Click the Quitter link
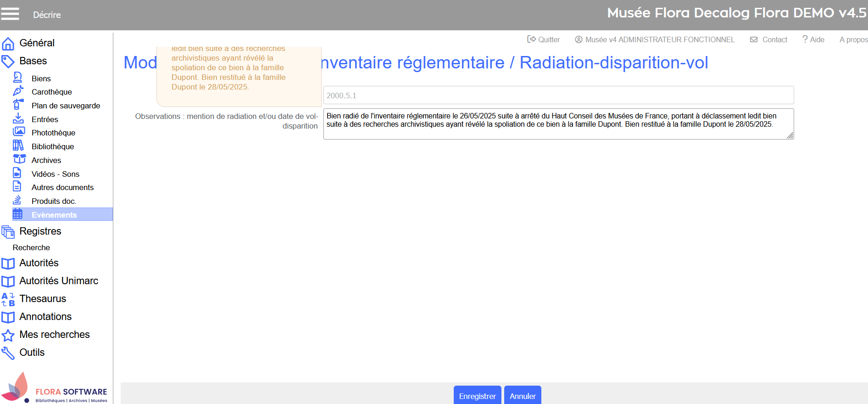The height and width of the screenshot is (404, 868). coord(544,40)
